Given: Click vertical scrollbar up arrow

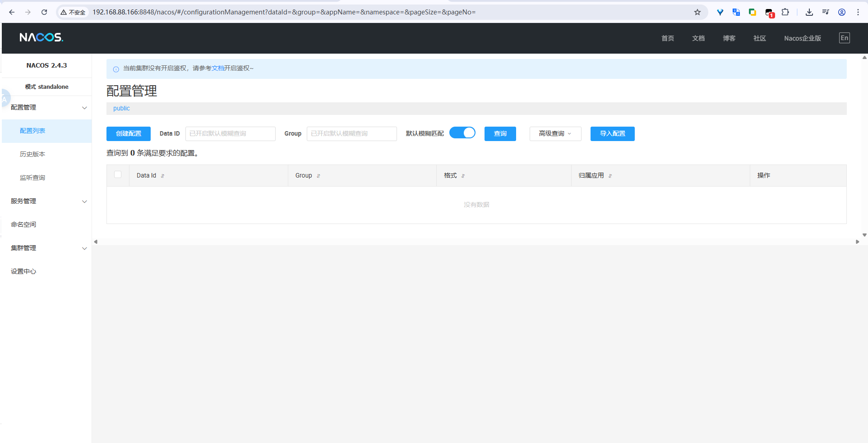Looking at the screenshot, I should coord(864,57).
